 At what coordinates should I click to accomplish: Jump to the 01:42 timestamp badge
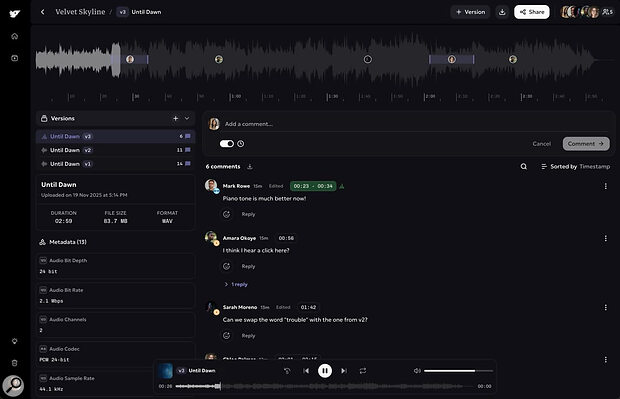point(308,307)
